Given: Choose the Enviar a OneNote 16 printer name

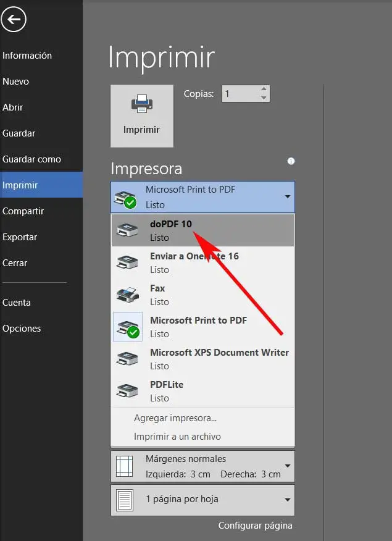Looking at the screenshot, I should click(x=194, y=256).
